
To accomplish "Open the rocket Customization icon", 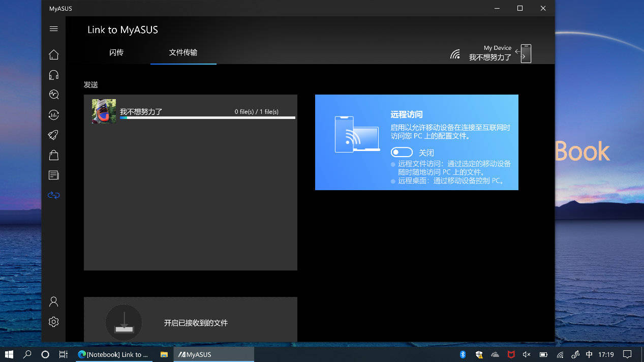I will click(x=53, y=135).
